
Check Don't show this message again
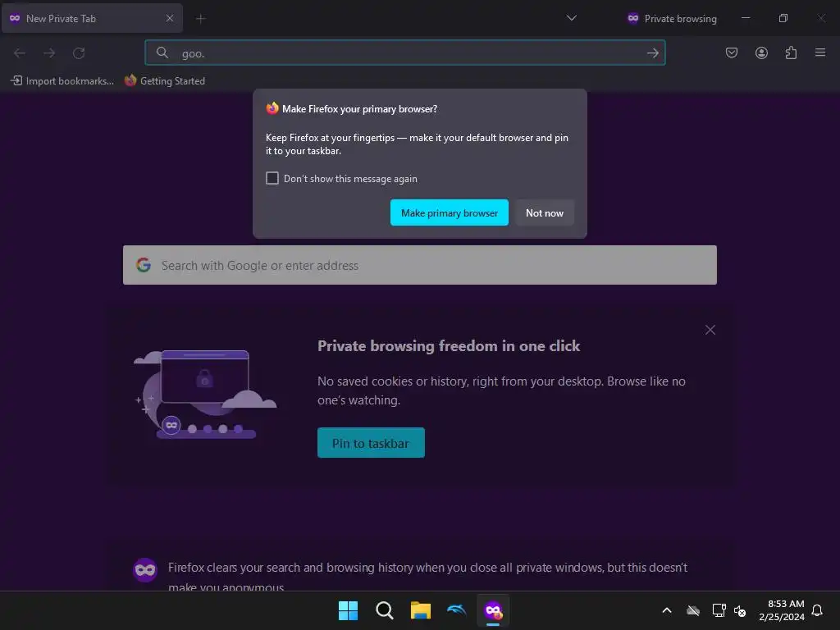coord(272,178)
